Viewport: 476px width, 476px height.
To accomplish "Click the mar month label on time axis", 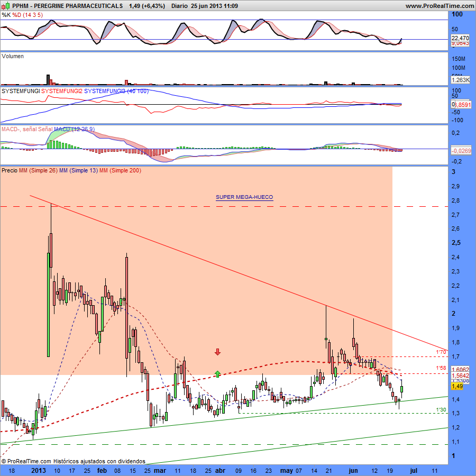I will 160,471.
